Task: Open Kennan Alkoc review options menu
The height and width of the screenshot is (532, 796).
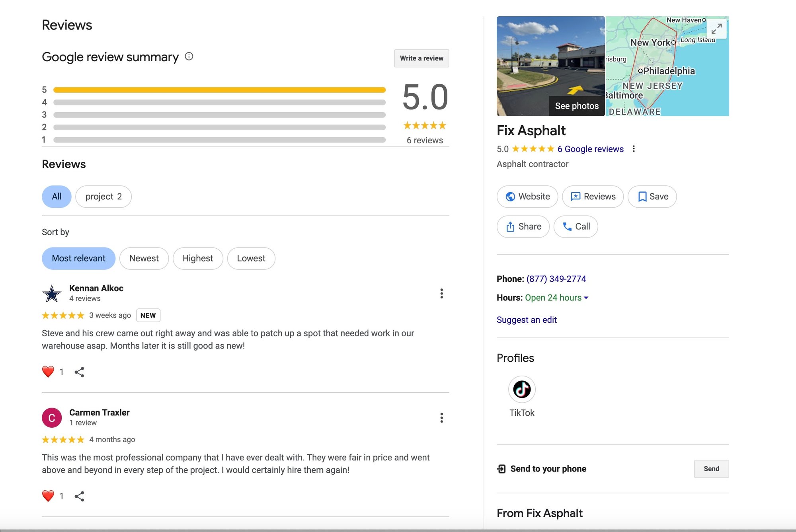Action: (x=441, y=294)
